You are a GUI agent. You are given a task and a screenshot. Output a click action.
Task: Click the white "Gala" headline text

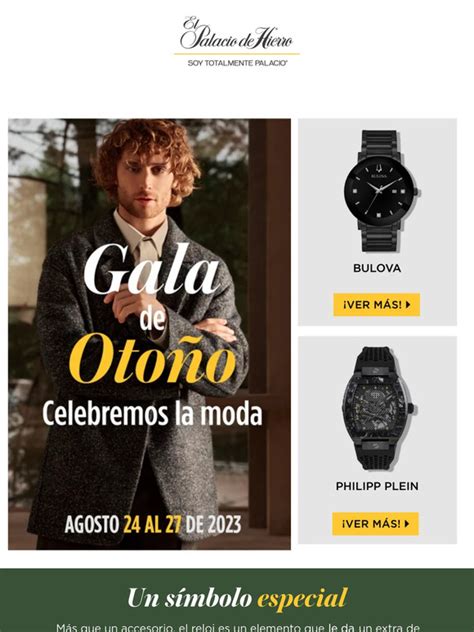[151, 269]
